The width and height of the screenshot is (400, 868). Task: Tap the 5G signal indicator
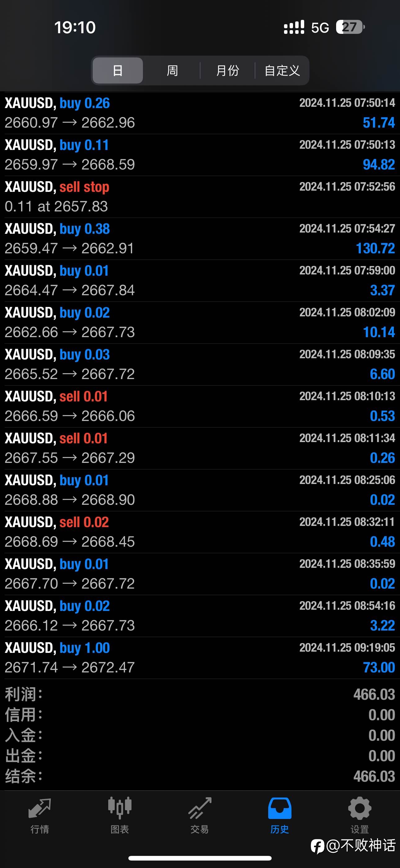(x=320, y=27)
